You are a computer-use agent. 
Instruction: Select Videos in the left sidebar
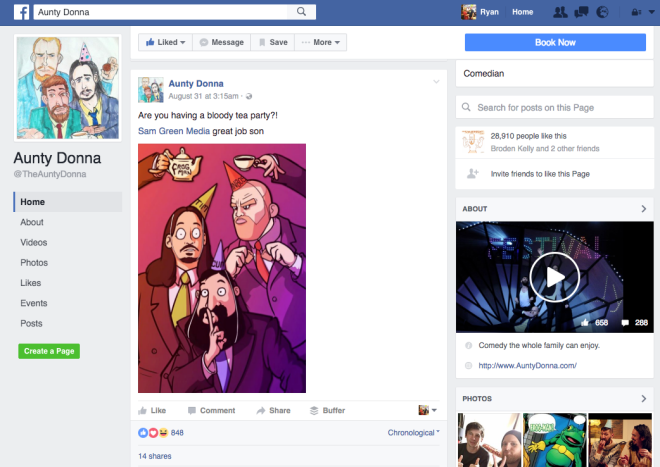(x=34, y=242)
